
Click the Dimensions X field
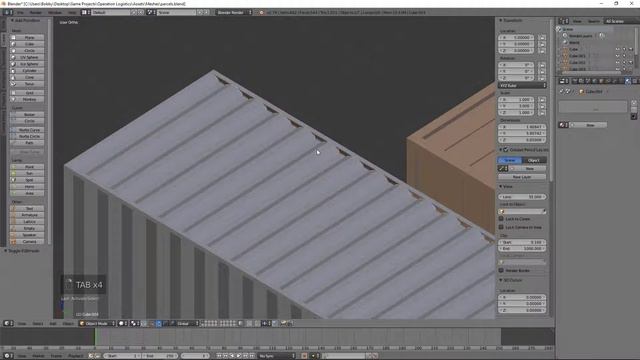(x=522, y=127)
